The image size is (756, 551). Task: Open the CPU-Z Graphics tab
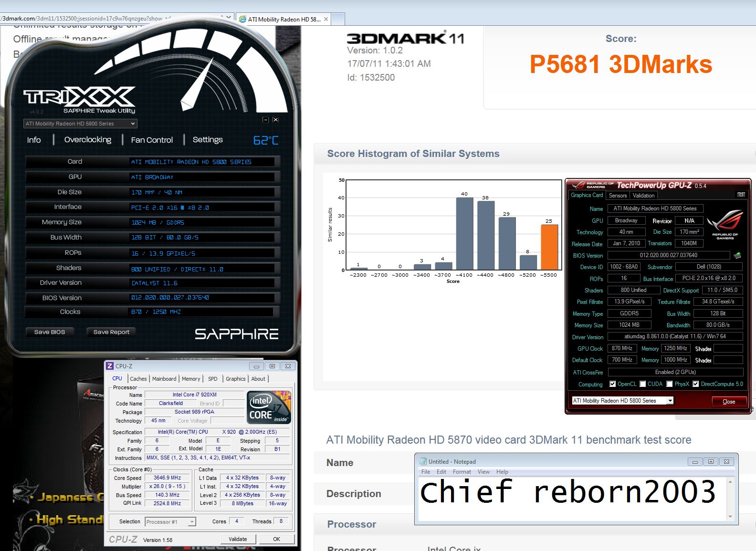coord(236,379)
